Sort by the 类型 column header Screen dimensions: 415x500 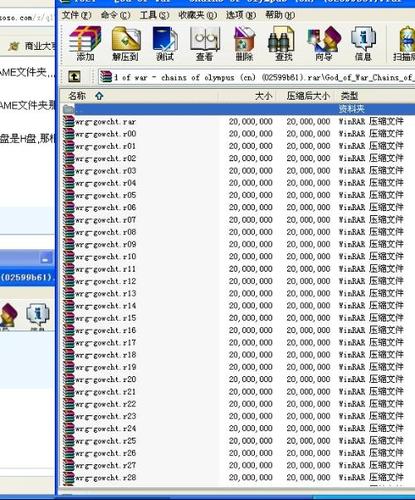pos(375,96)
